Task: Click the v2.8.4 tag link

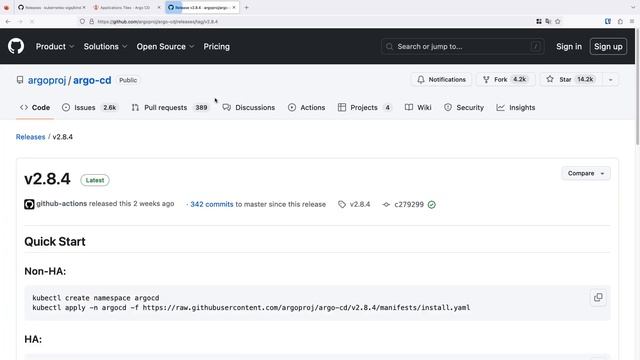Action: click(354, 204)
